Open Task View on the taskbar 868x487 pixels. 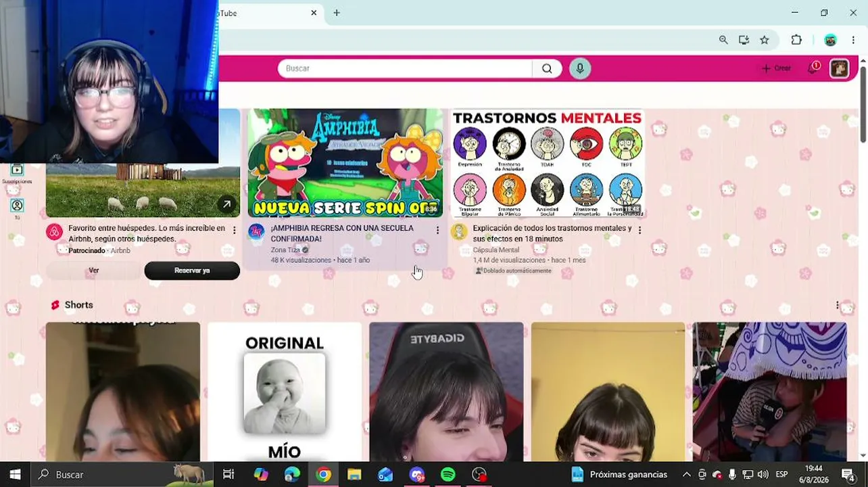coord(228,474)
